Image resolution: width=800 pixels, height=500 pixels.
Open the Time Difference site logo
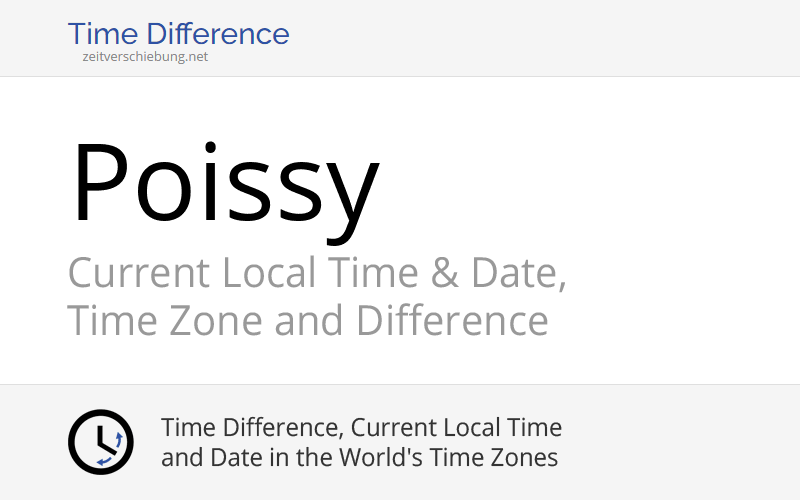[x=178, y=34]
